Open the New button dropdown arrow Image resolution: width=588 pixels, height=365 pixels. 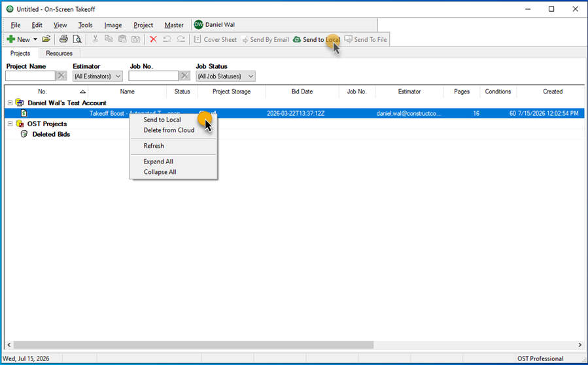[x=35, y=39]
